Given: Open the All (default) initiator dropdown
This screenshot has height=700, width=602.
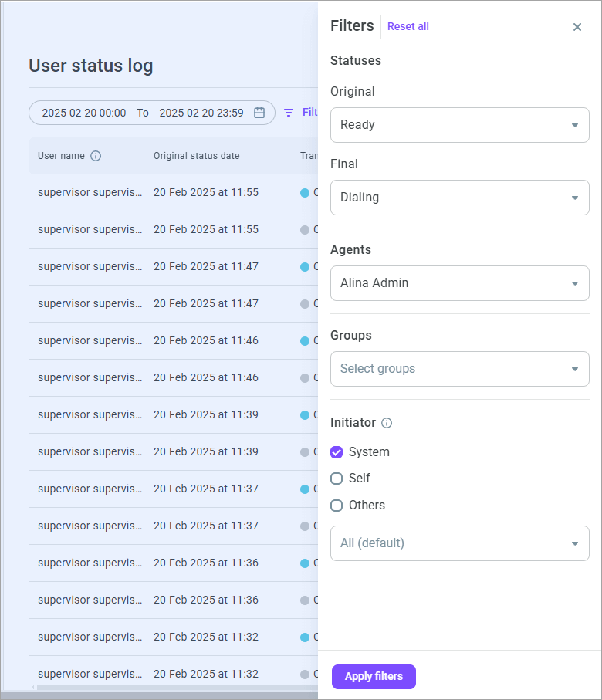Looking at the screenshot, I should [459, 543].
